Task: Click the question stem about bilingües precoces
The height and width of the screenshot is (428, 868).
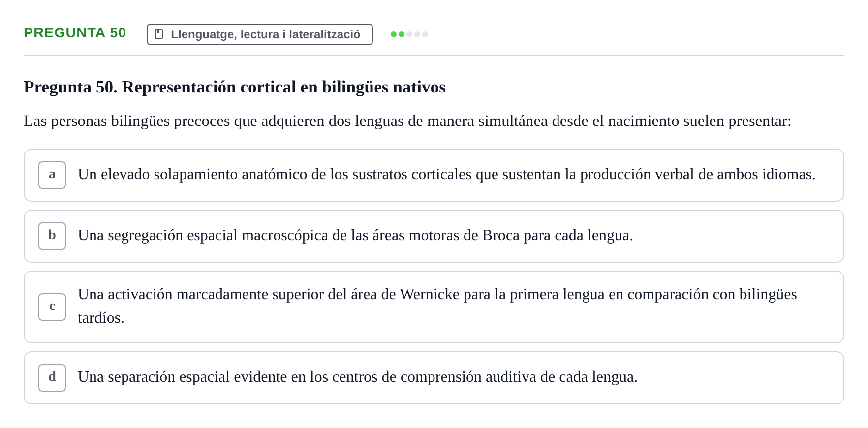Action: (x=407, y=121)
